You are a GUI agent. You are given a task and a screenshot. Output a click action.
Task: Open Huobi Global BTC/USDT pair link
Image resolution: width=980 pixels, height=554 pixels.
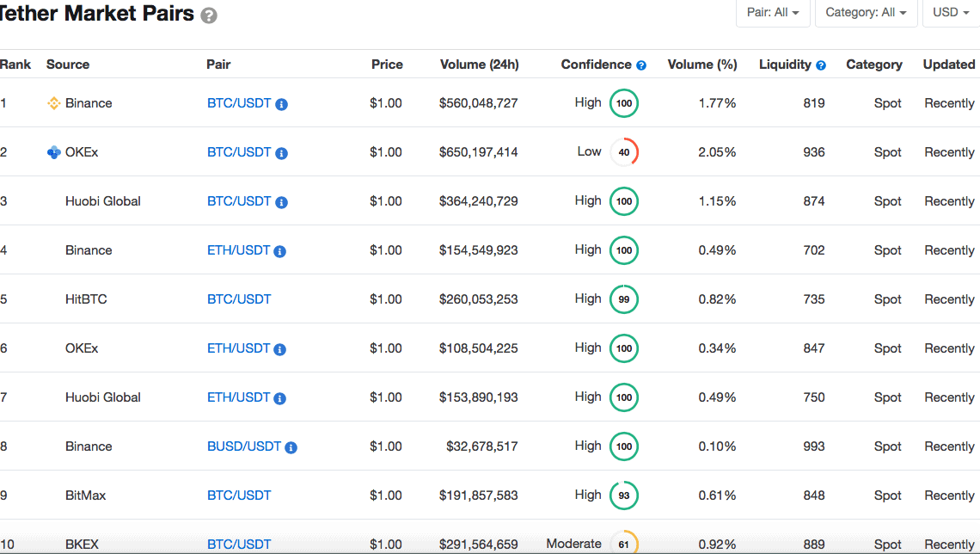click(239, 201)
